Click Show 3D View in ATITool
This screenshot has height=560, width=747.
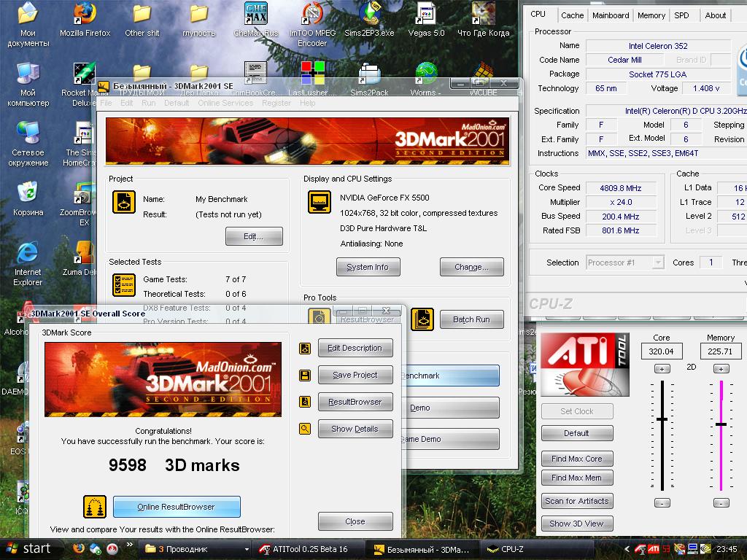[x=577, y=524]
